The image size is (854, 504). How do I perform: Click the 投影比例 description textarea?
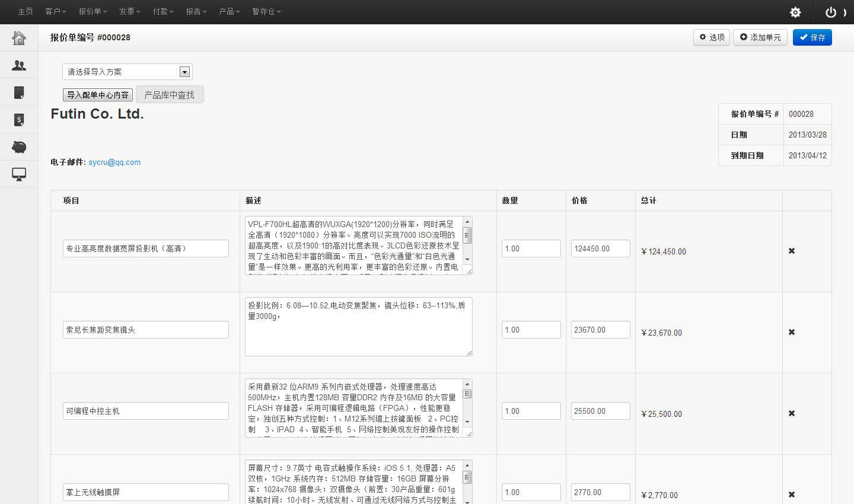[359, 327]
